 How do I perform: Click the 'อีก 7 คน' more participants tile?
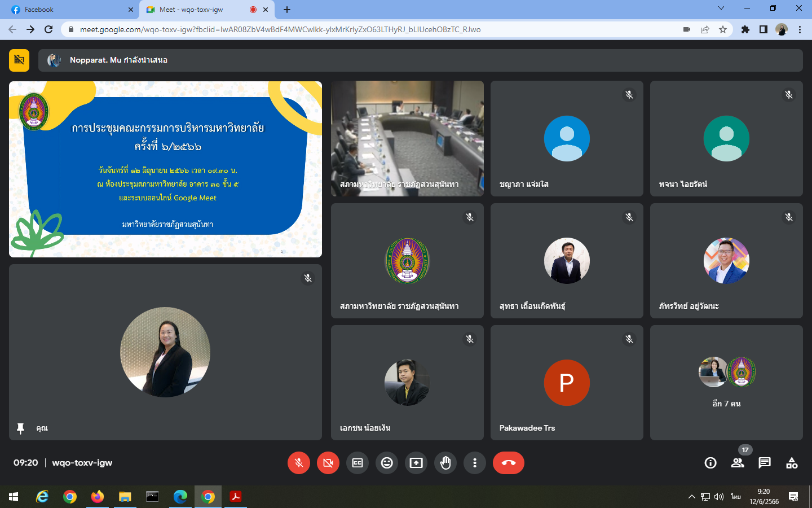click(x=726, y=383)
